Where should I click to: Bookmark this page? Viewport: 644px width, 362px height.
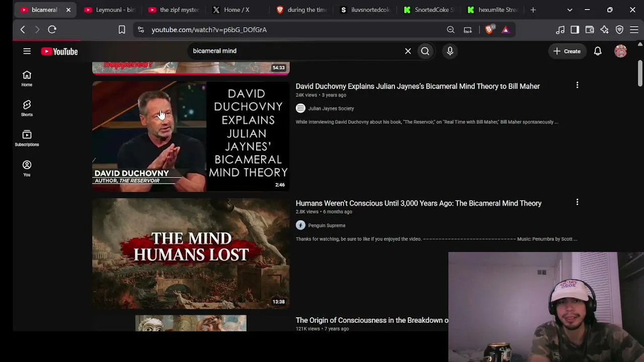122,30
